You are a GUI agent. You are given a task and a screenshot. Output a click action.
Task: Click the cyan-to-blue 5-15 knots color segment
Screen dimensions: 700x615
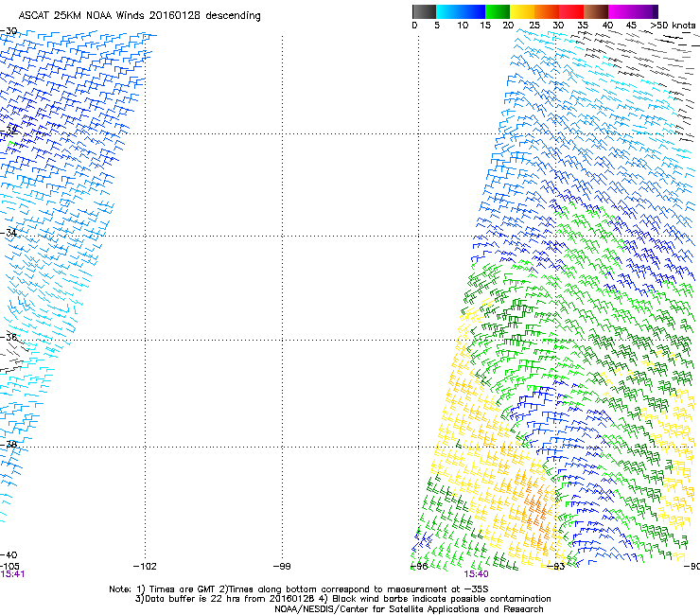[461, 11]
